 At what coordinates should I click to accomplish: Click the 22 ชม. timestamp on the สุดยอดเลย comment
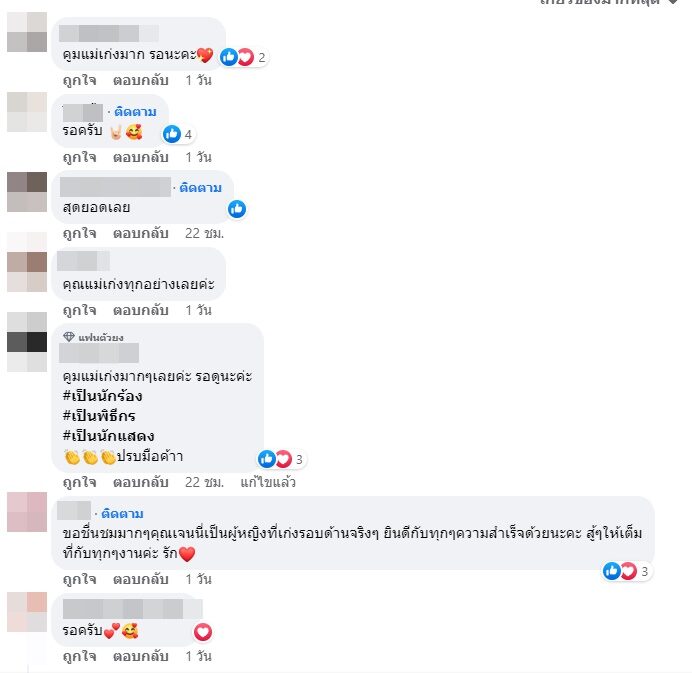204,233
